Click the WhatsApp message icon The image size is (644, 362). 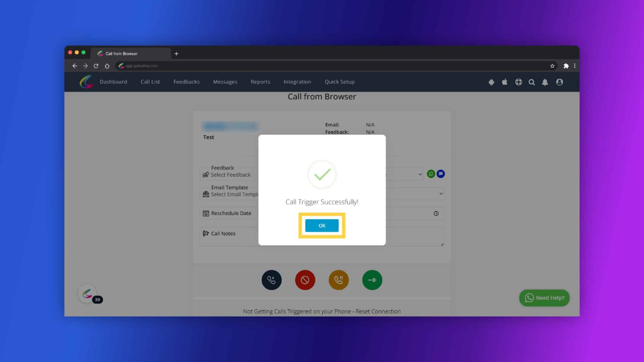(431, 174)
